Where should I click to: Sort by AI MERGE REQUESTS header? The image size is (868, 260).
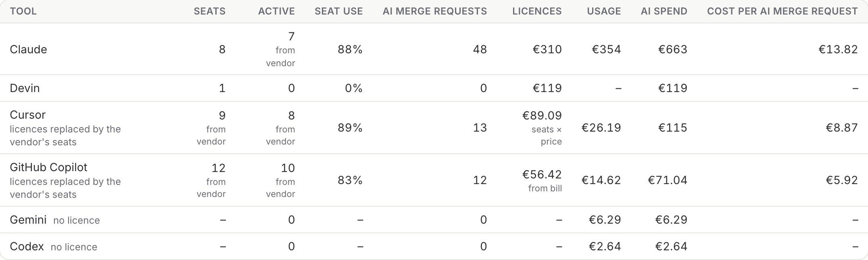click(435, 11)
